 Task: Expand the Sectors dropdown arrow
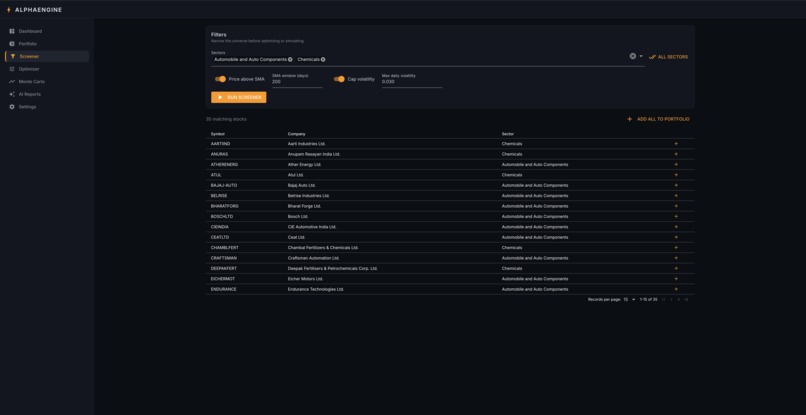pyautogui.click(x=641, y=56)
